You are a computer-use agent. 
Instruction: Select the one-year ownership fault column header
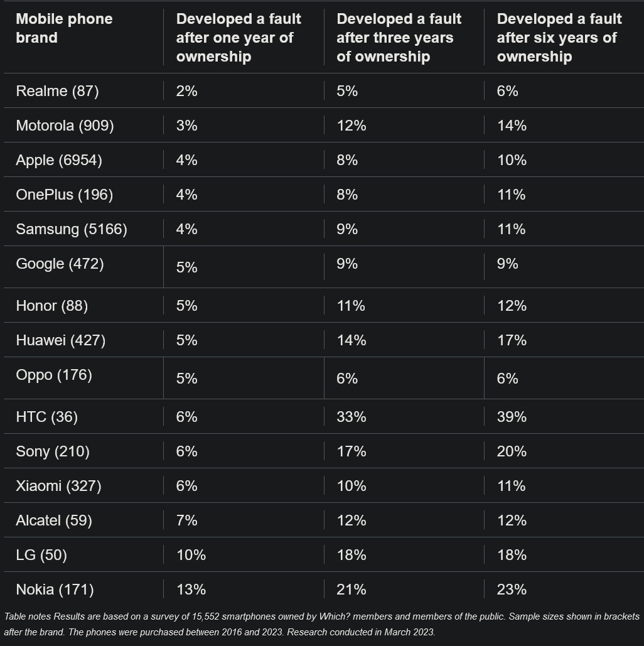pos(239,38)
